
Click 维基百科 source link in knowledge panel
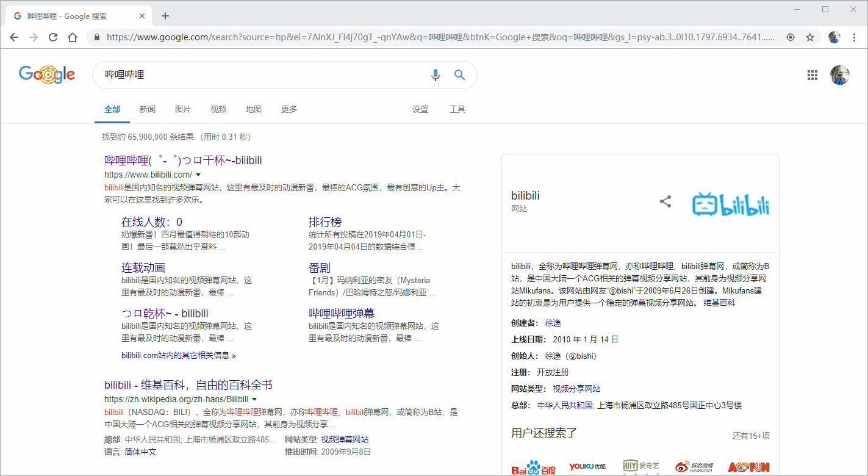[719, 303]
